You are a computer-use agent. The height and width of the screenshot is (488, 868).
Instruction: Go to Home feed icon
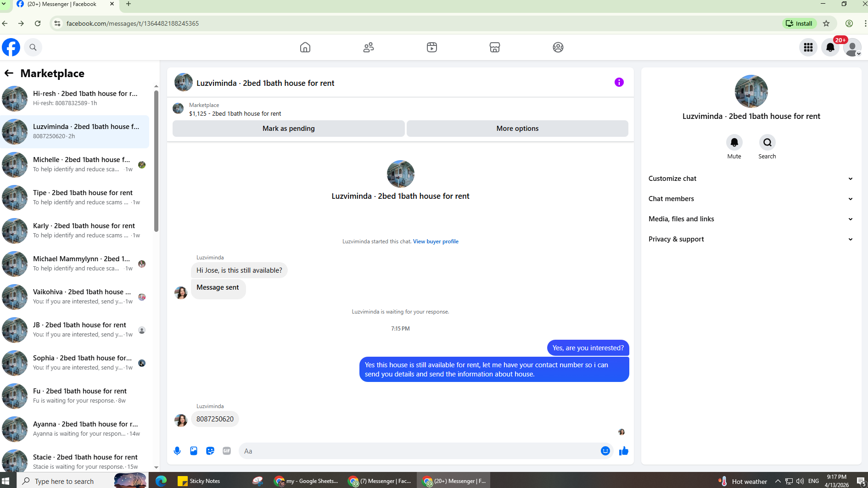pos(305,47)
